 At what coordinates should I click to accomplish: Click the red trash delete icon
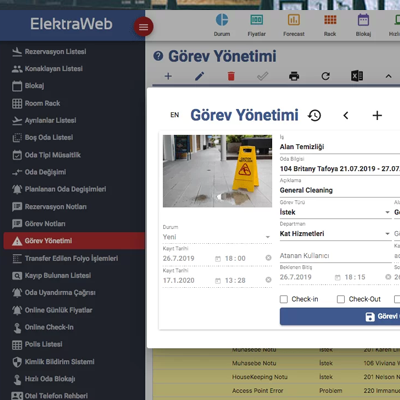[231, 76]
